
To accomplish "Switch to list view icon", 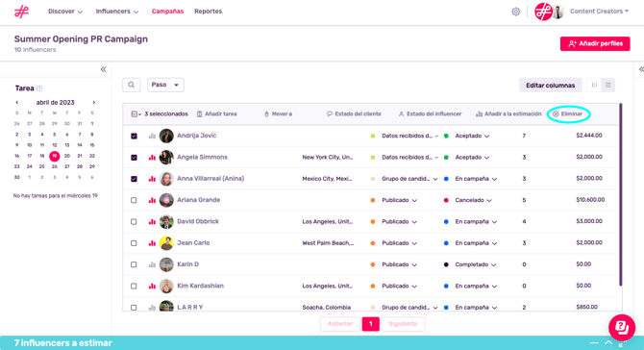I will tap(608, 85).
